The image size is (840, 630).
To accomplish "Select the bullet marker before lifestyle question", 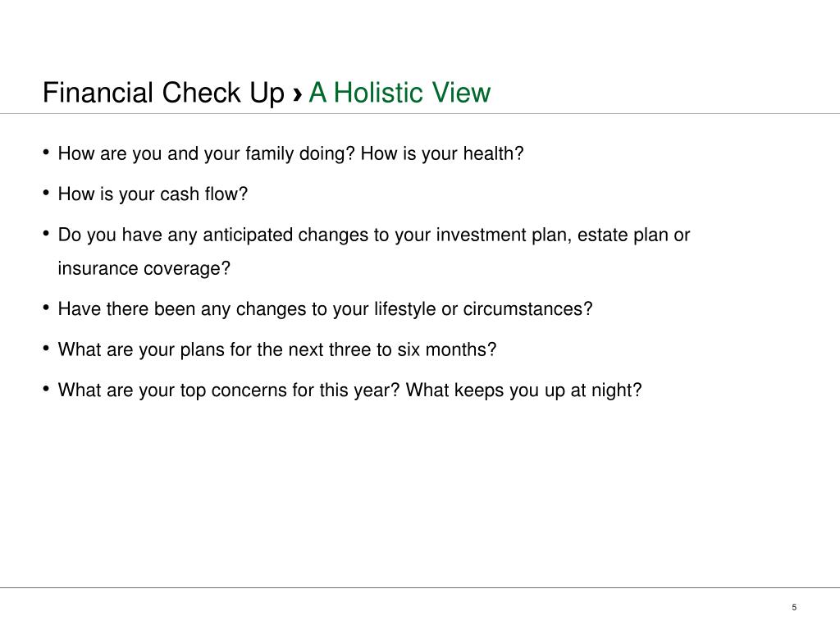I will point(46,308).
